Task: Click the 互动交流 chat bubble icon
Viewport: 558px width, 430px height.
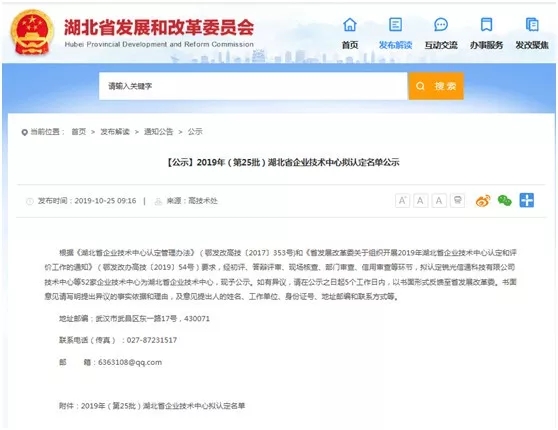Action: coord(441,25)
